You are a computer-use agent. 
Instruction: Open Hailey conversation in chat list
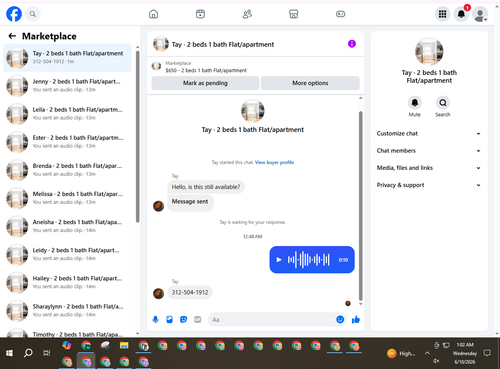click(x=67, y=283)
